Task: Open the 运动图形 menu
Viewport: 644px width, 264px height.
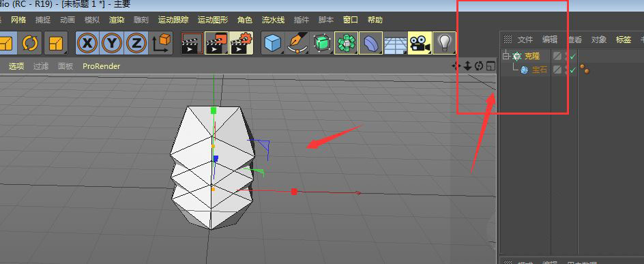Action: [x=213, y=20]
